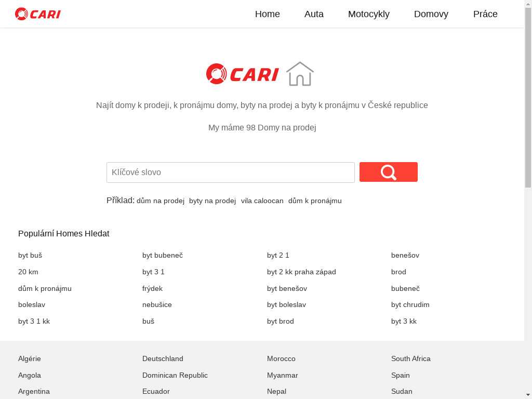Click the large center CARI logo
Viewport: 532px width, 399px height.
click(x=242, y=74)
